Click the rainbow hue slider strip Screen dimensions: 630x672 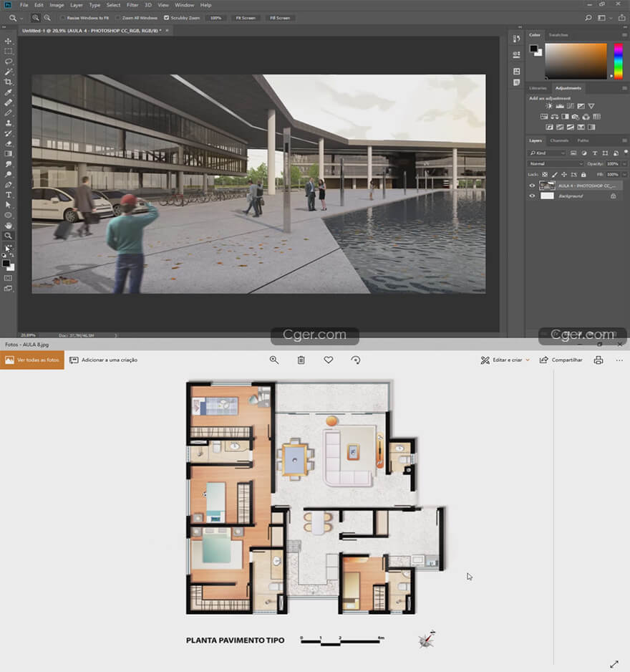(x=619, y=61)
